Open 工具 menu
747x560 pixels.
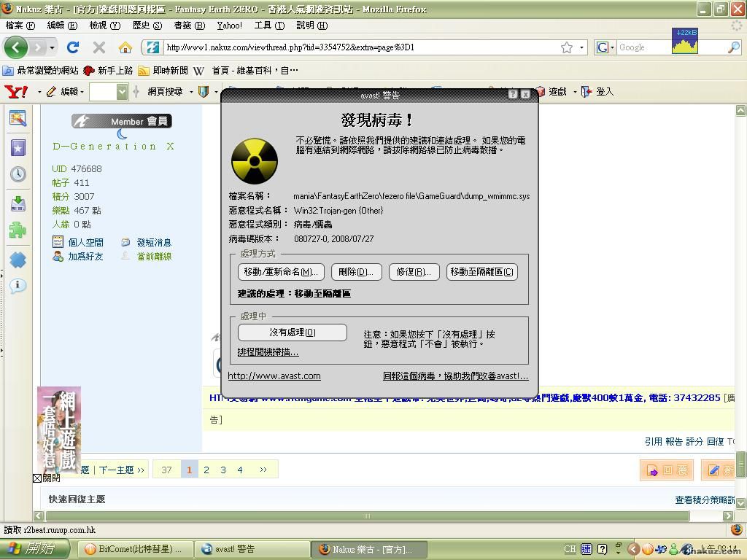(269, 26)
